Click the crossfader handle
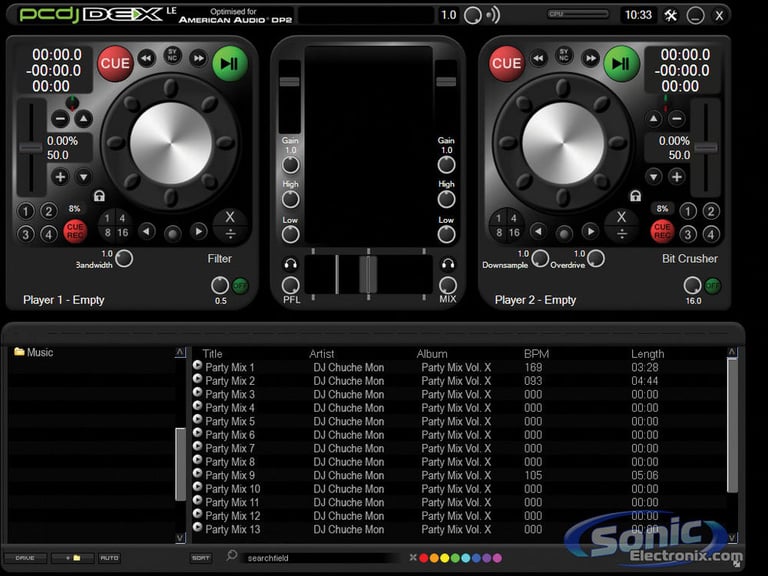This screenshot has height=576, width=768. (x=368, y=275)
